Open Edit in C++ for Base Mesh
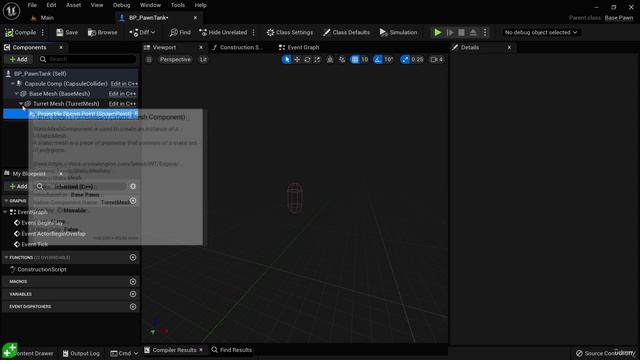 [x=122, y=94]
